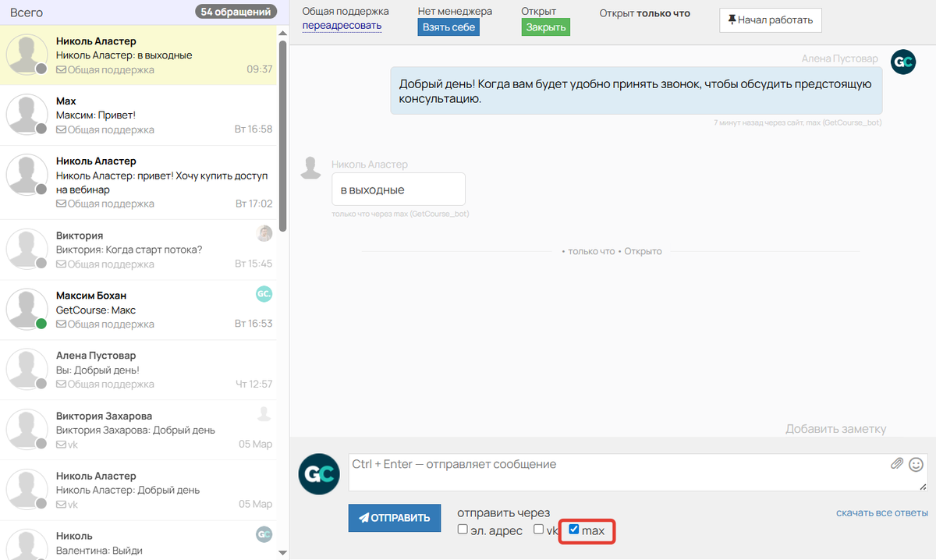Screen dimensions: 936x560
Task: Click Николь Аластер's avatar in the chat
Action: pos(312,168)
